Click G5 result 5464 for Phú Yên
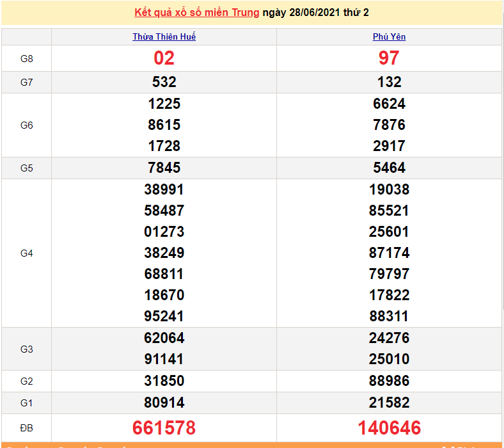This screenshot has height=448, width=504. pos(389,168)
